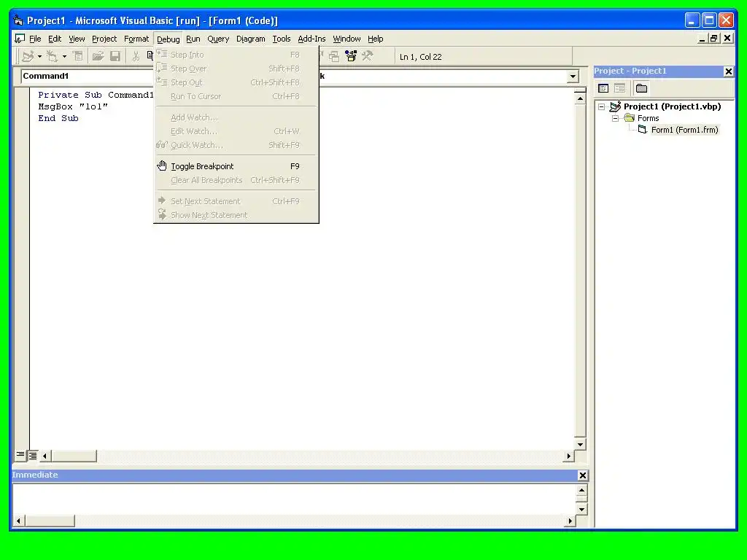Click the MsgBox "lol" code line
This screenshot has height=560, width=747.
pos(73,106)
